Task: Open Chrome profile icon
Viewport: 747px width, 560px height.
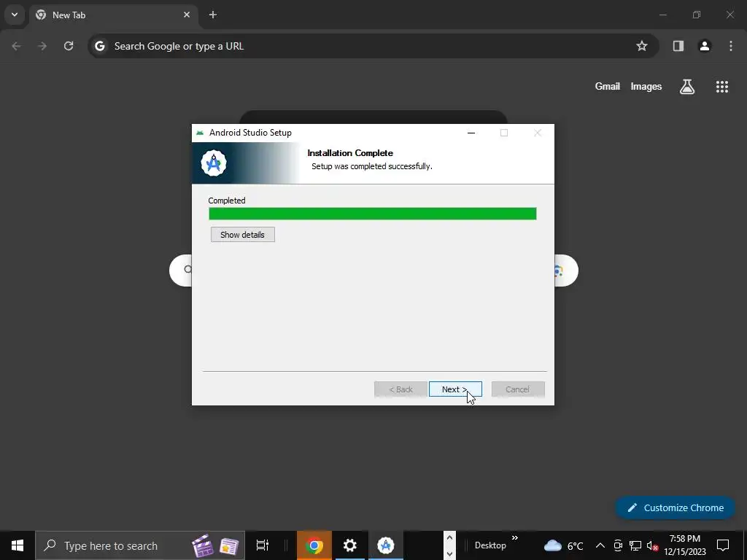Action: (x=705, y=46)
